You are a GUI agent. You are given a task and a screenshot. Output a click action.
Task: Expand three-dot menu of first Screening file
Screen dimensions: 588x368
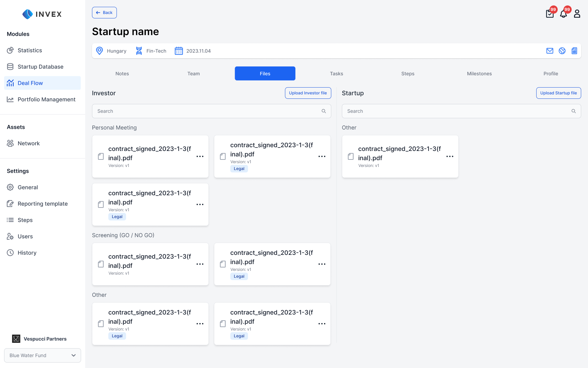coord(200,264)
